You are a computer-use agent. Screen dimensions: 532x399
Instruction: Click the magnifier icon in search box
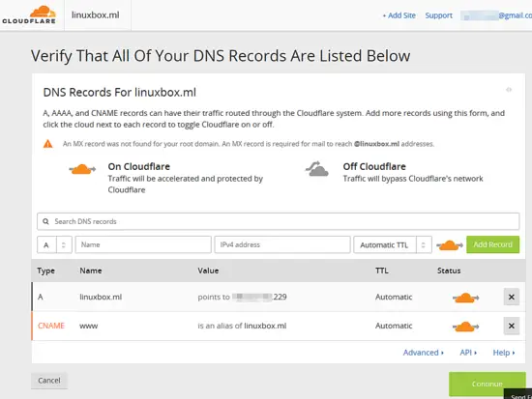[x=45, y=221]
